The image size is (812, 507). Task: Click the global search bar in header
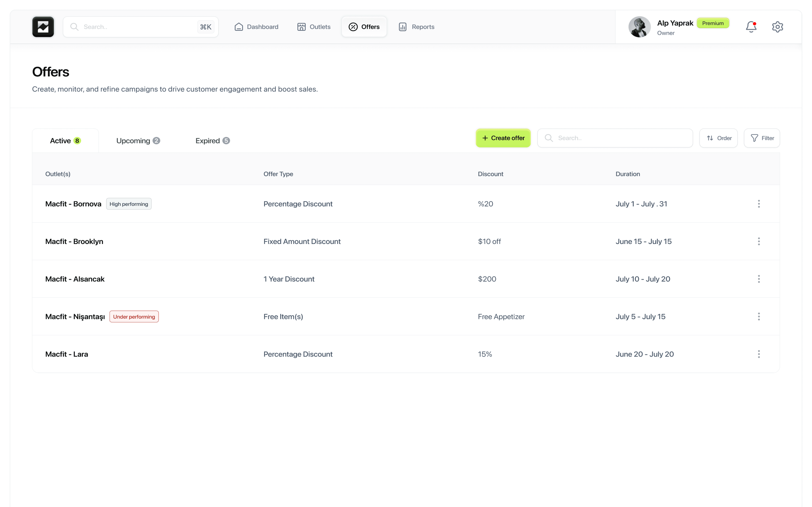tap(137, 27)
